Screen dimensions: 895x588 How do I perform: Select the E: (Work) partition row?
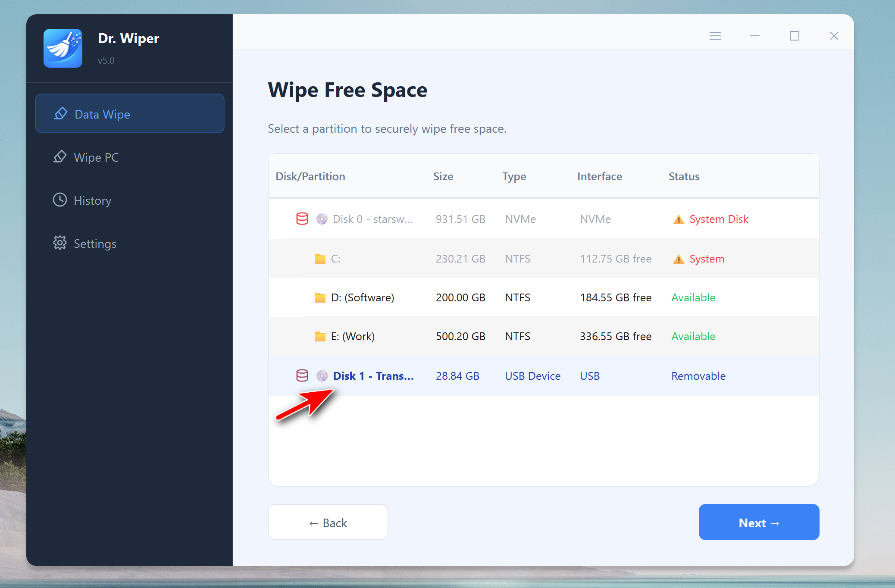543,336
